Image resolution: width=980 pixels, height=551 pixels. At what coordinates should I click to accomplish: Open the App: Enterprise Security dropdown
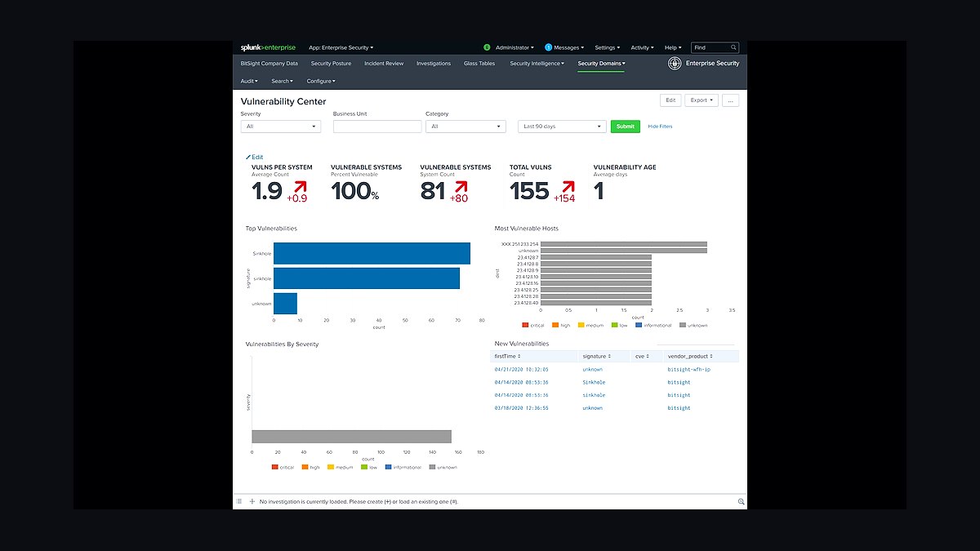(x=341, y=47)
